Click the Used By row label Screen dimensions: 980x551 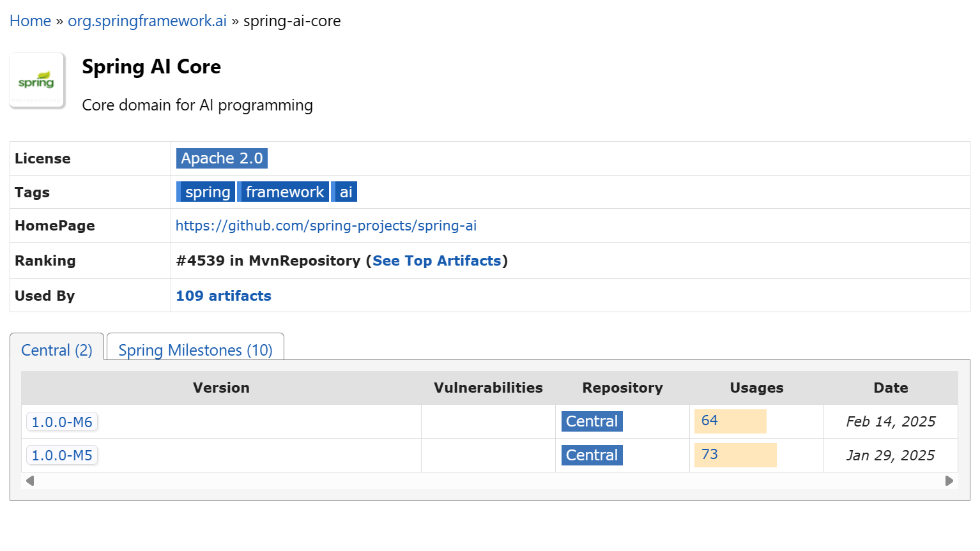point(45,296)
